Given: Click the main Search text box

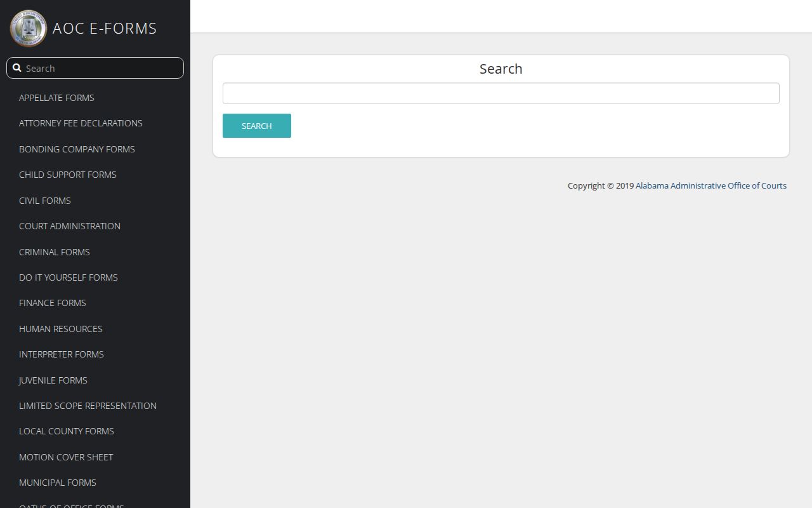Looking at the screenshot, I should point(501,93).
